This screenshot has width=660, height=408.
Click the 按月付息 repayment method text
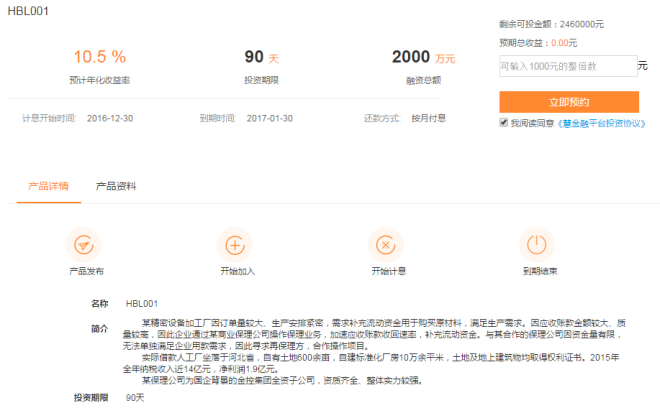click(x=429, y=118)
